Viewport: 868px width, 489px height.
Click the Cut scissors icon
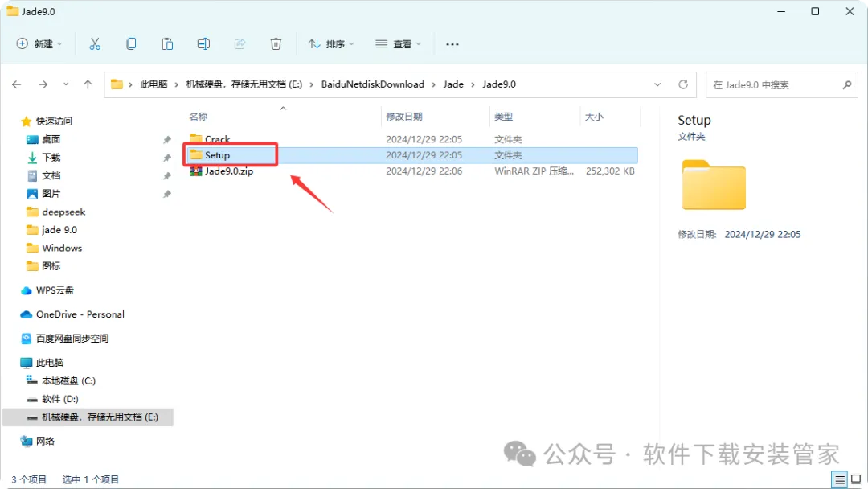click(95, 43)
